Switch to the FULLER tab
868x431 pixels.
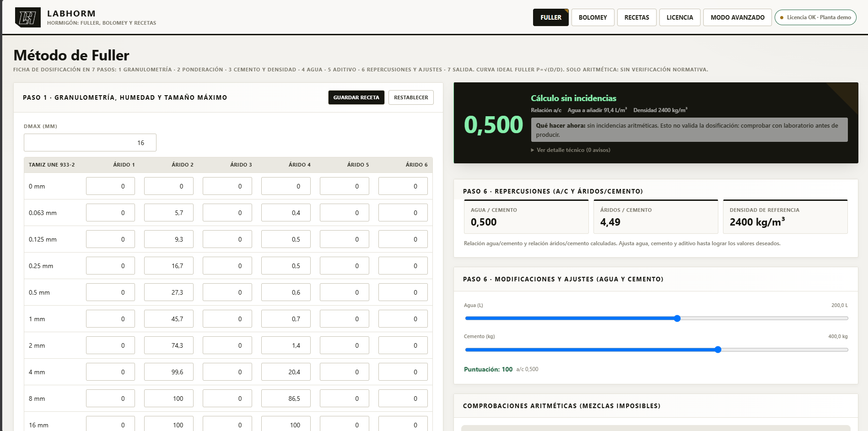(x=550, y=17)
